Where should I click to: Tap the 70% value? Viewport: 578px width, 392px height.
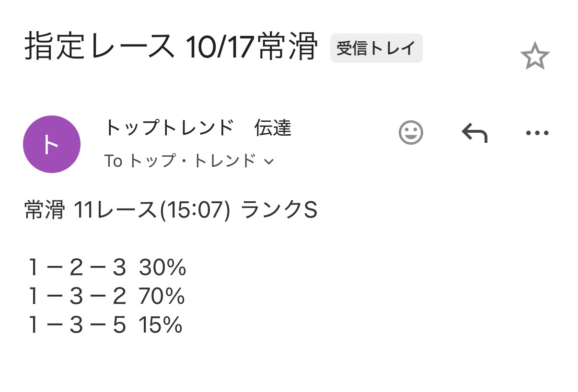162,297
